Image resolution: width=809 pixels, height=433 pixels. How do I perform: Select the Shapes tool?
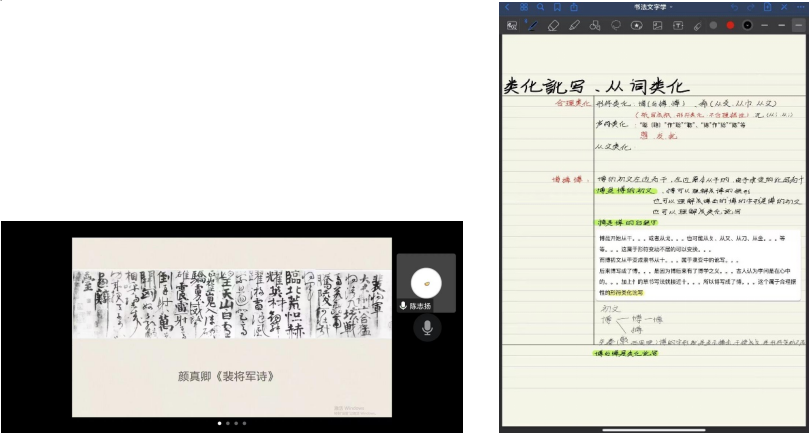click(x=595, y=25)
